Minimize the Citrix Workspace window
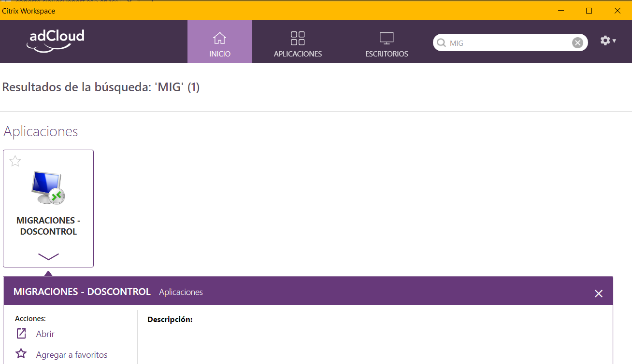The width and height of the screenshot is (632, 364). 561,11
